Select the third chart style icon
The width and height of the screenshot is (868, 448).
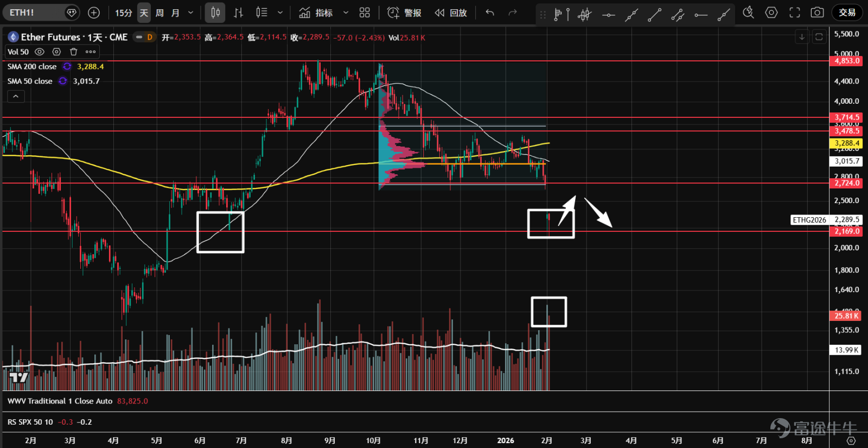261,12
